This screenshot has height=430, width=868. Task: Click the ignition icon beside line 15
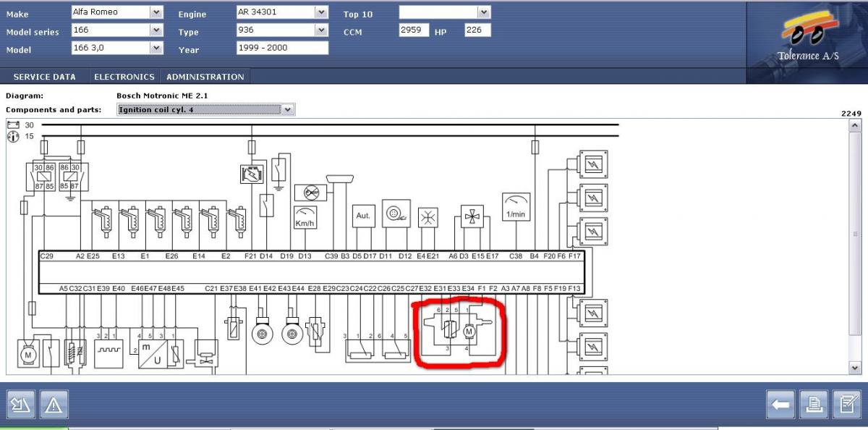point(12,136)
